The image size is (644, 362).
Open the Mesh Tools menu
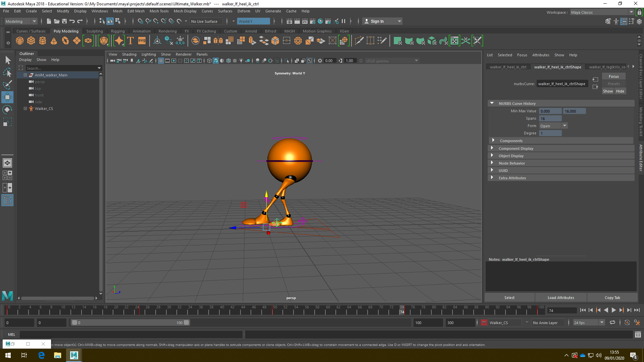(x=159, y=11)
